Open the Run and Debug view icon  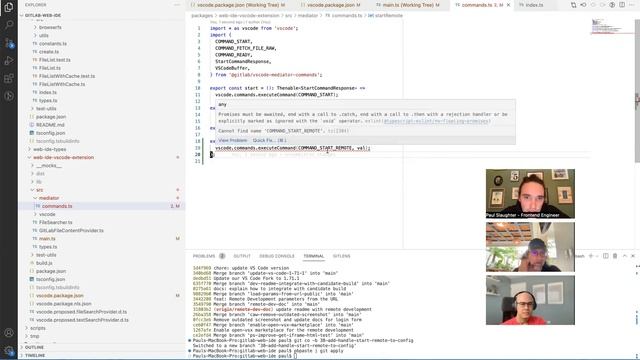click(x=9, y=60)
